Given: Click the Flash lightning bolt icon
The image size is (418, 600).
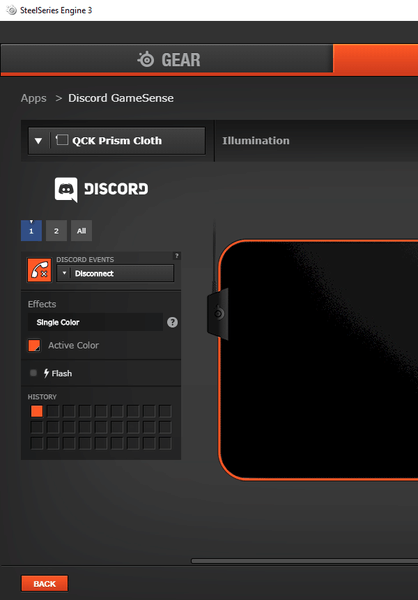Looking at the screenshot, I should [x=46, y=373].
